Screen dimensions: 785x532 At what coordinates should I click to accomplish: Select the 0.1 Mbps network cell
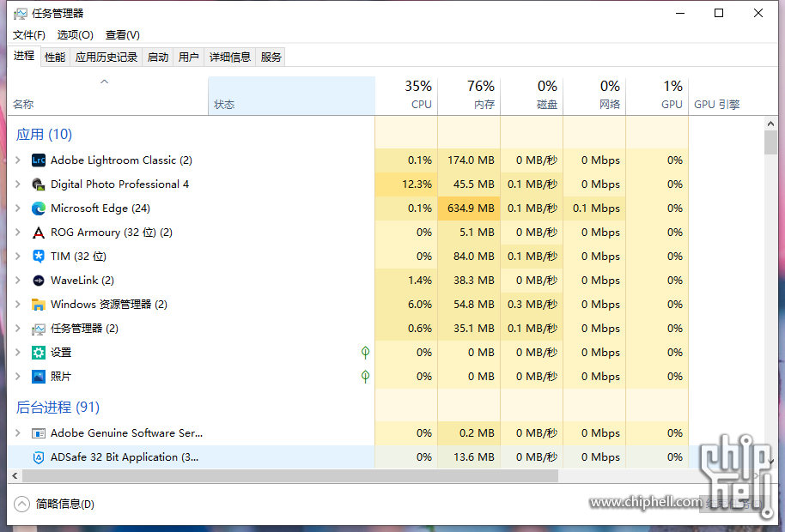pyautogui.click(x=594, y=208)
